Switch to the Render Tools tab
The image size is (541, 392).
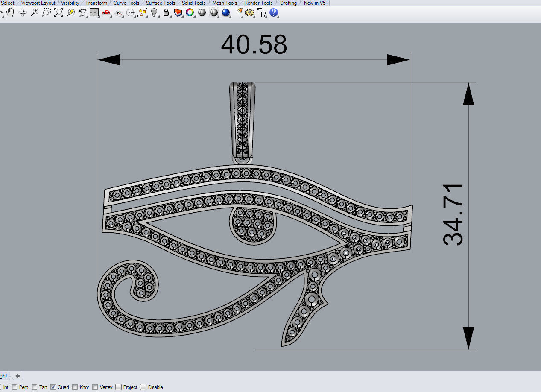coord(258,3)
